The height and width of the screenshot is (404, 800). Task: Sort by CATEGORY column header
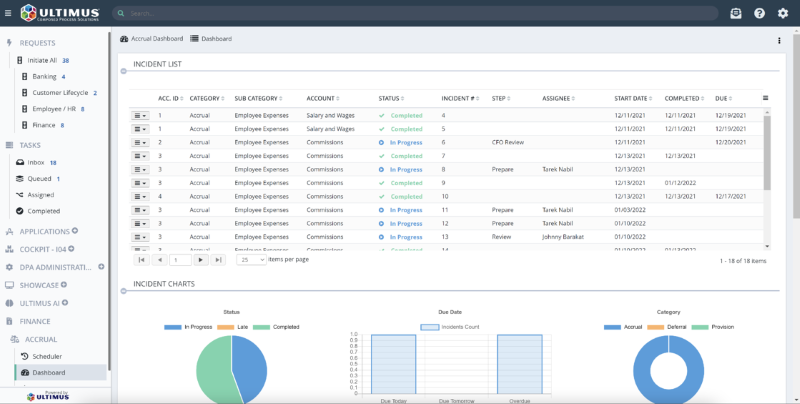click(207, 98)
